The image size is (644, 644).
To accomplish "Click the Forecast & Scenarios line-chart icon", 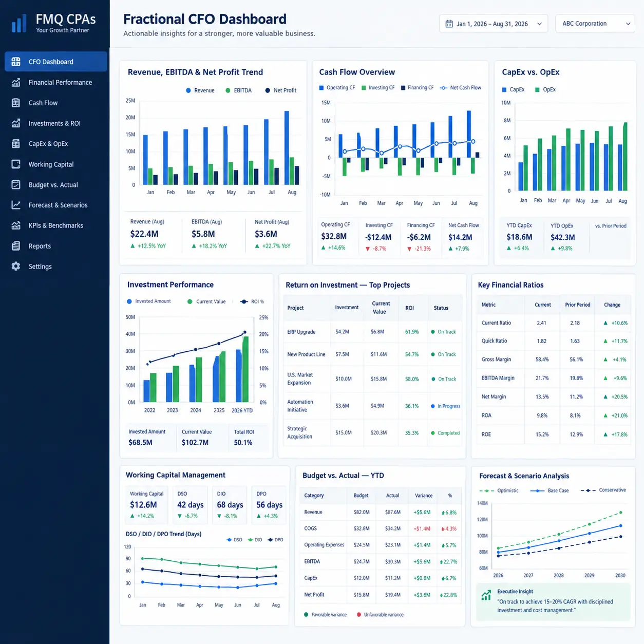I will 16,205.
